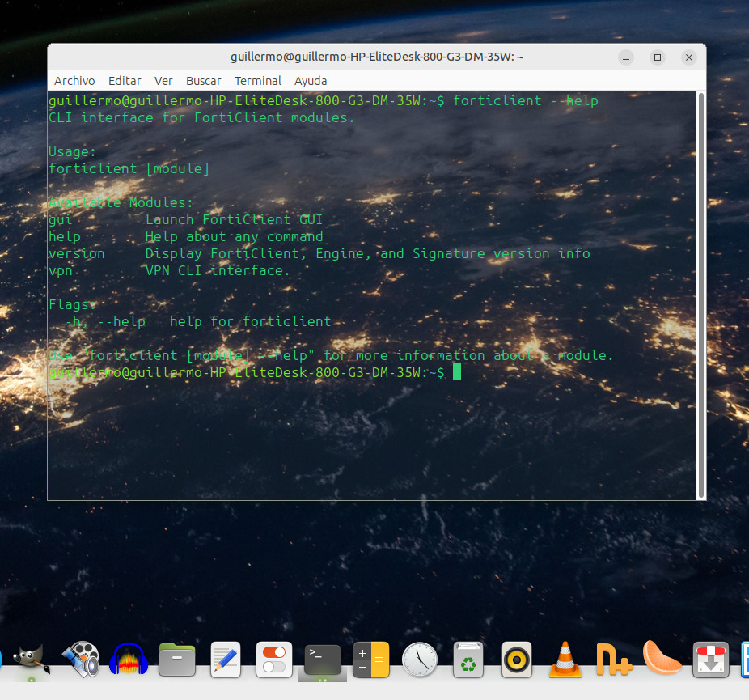Click the 'Usage:' heading
Screen dimensions: 749x700
click(72, 151)
